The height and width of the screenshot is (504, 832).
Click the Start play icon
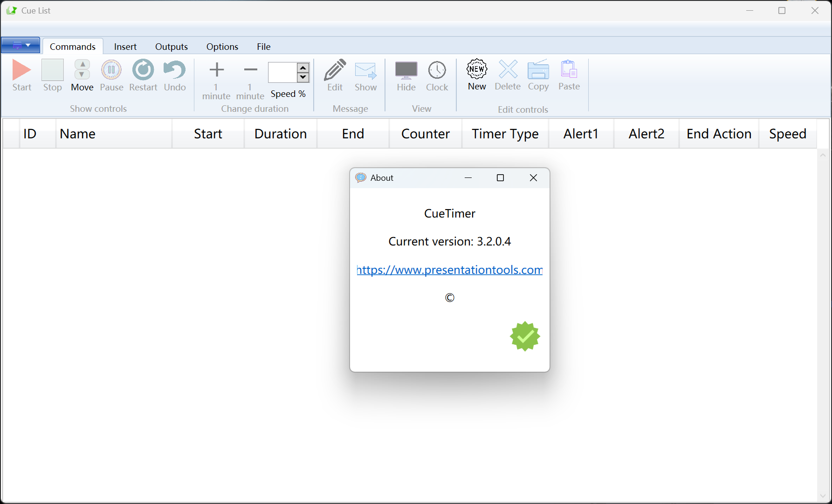[x=21, y=70]
